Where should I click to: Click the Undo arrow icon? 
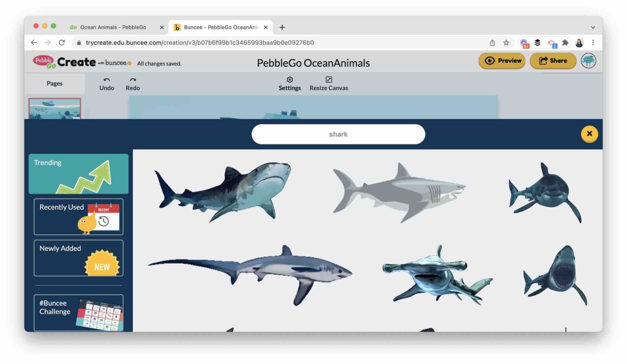point(107,80)
